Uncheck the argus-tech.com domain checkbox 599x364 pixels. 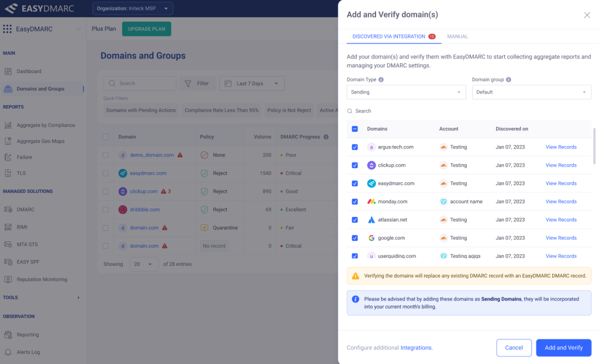click(354, 147)
